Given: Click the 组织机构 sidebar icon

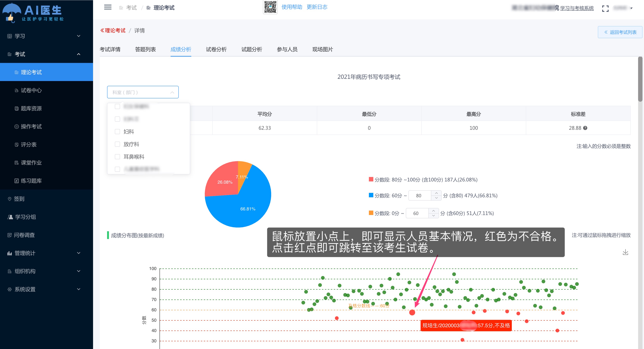Looking at the screenshot, I should coord(9,271).
